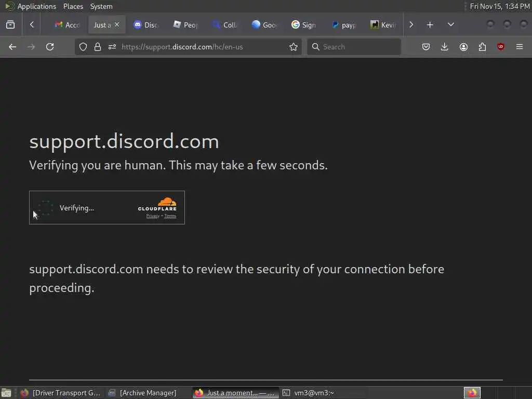The width and height of the screenshot is (532, 399).
Task: Click the Just a moment tab title
Action: 102,25
